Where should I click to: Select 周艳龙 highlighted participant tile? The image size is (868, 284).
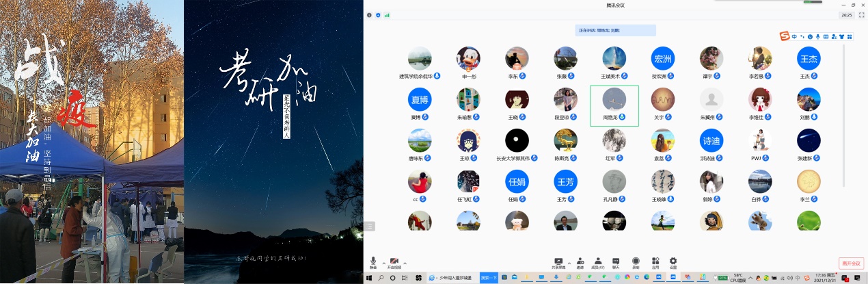click(614, 105)
